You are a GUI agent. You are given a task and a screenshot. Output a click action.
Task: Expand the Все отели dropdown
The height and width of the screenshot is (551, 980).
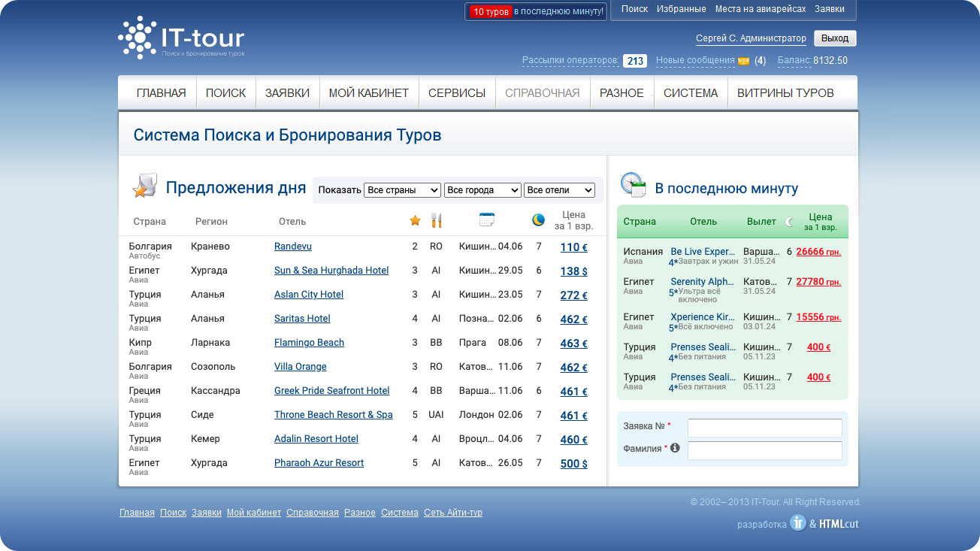tap(559, 190)
